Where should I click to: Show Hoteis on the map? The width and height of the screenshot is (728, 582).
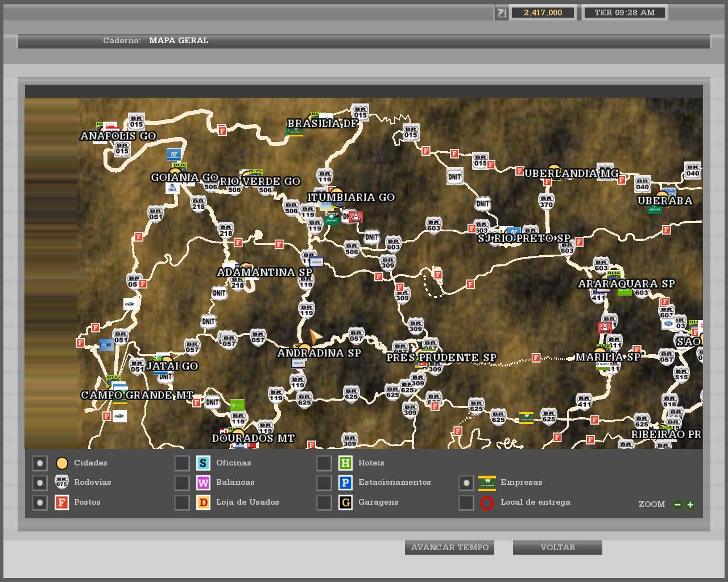(324, 463)
